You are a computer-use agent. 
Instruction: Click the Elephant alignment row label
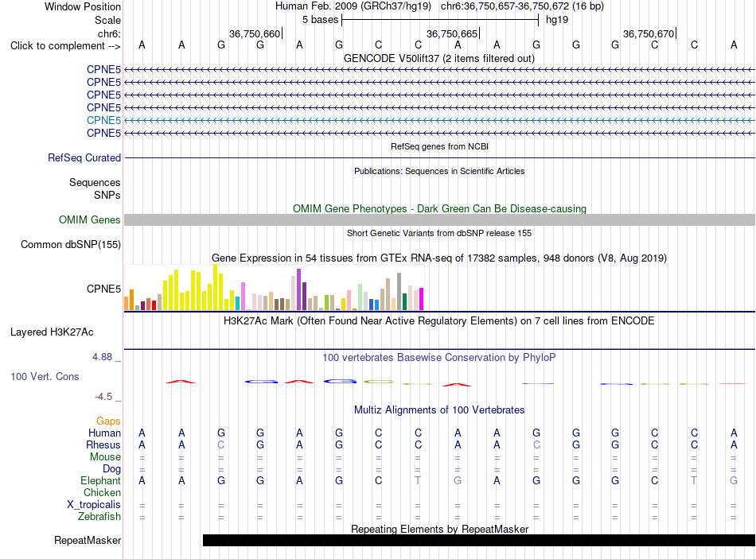pyautogui.click(x=101, y=480)
